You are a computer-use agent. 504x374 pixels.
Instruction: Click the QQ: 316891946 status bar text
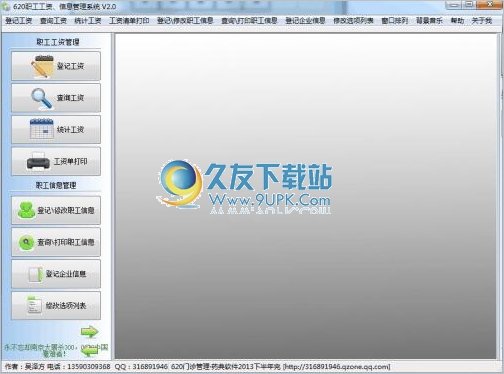141,367
